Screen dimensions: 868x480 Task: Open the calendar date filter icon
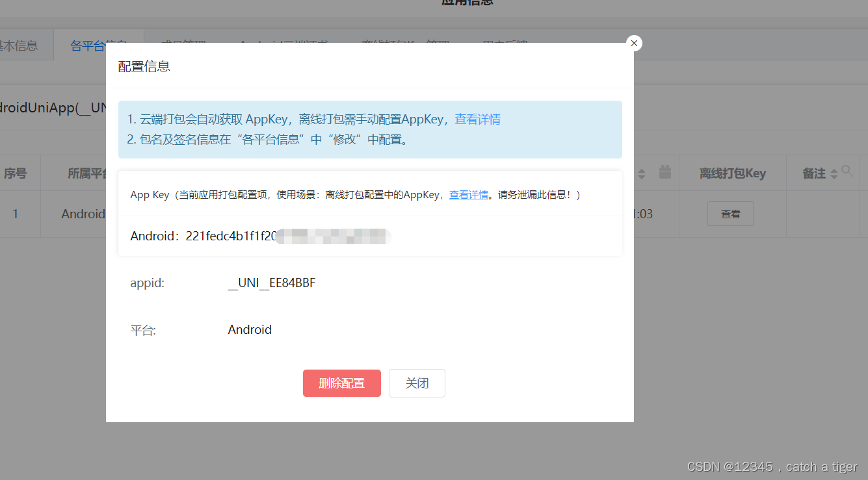(664, 172)
